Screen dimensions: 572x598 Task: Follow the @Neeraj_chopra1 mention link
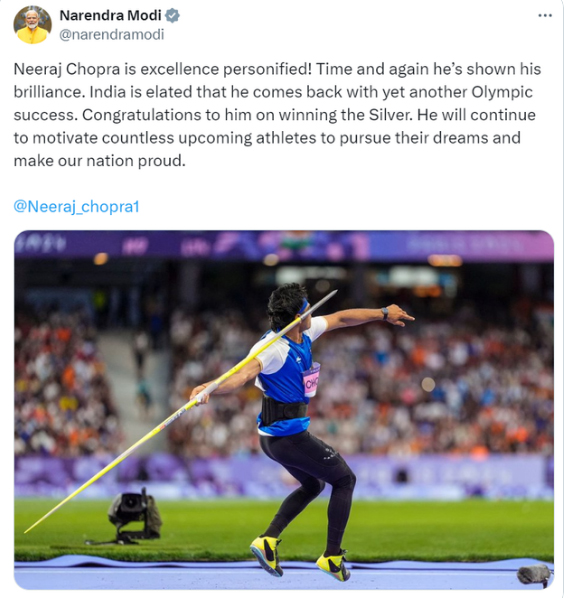(x=76, y=206)
